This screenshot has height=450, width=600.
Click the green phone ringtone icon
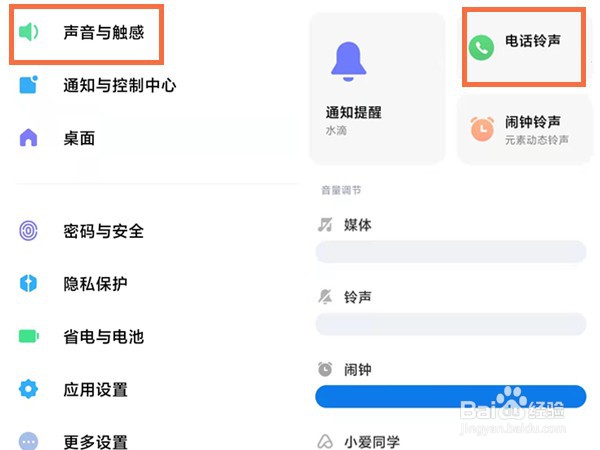[481, 47]
